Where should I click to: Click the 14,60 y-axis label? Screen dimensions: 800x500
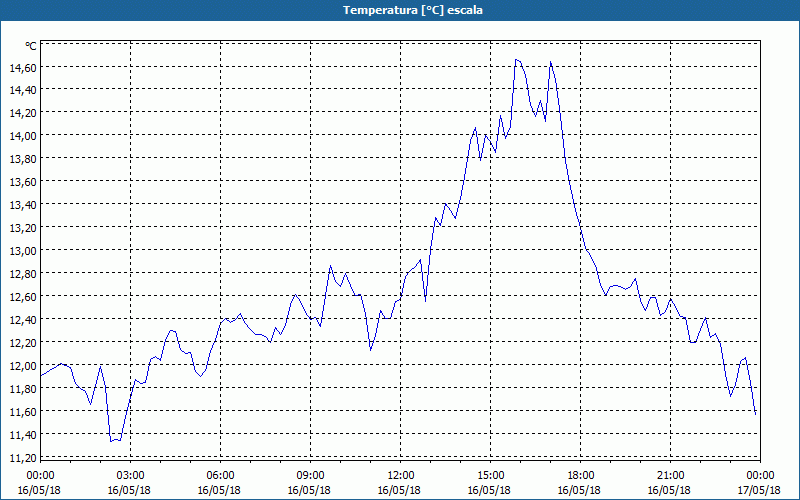[x=23, y=67]
